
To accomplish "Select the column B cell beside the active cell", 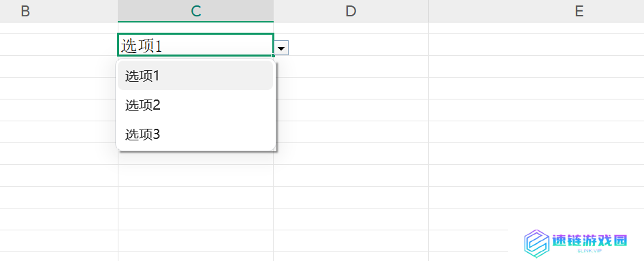I will pos(59,45).
